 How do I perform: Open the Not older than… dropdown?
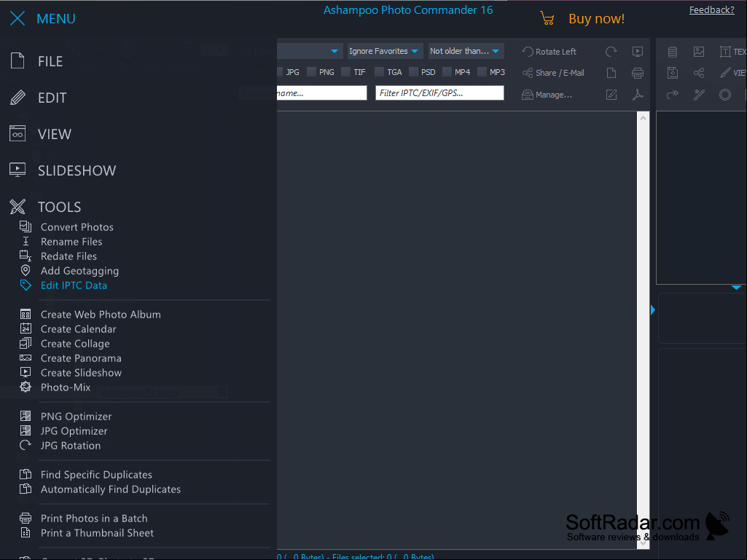coord(465,51)
